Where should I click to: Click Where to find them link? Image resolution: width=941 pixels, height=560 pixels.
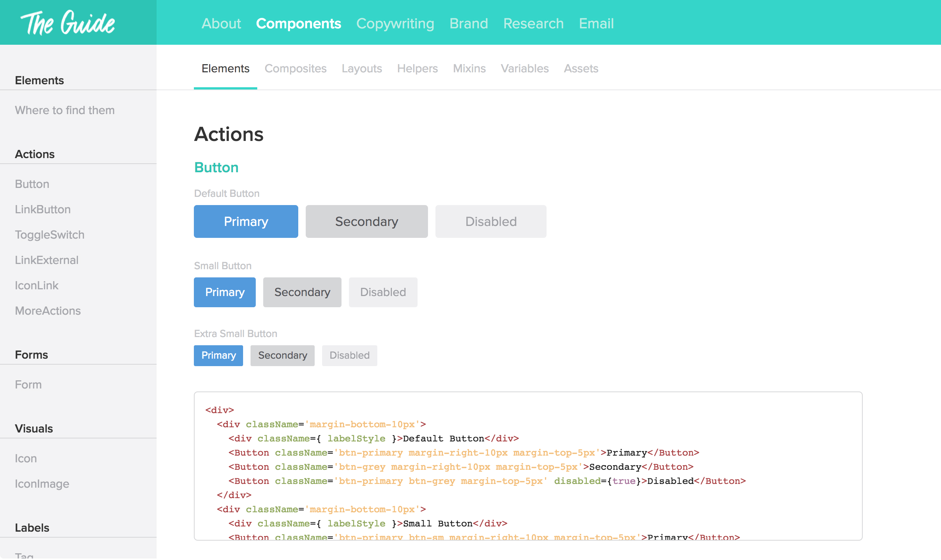[x=64, y=110]
